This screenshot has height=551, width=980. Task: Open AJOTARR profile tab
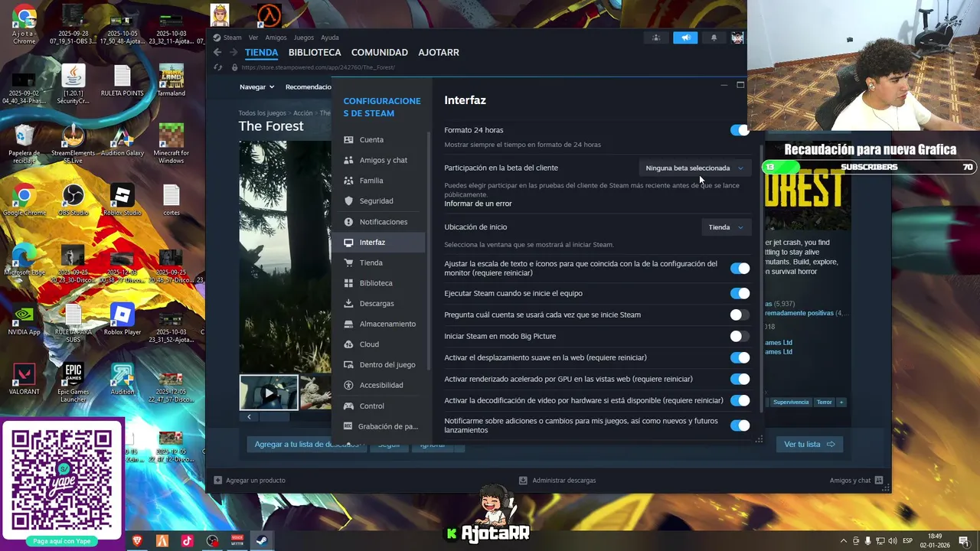coord(439,52)
